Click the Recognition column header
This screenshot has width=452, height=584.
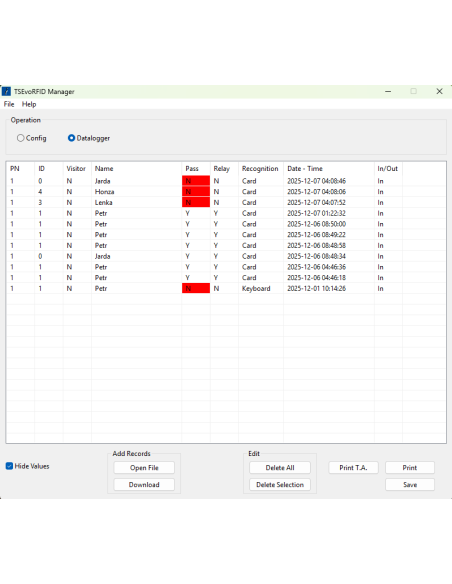(261, 169)
